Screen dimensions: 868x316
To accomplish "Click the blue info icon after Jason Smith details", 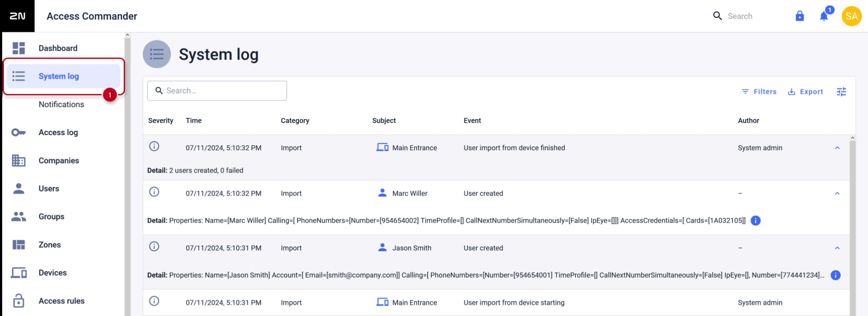I will pos(835,275).
